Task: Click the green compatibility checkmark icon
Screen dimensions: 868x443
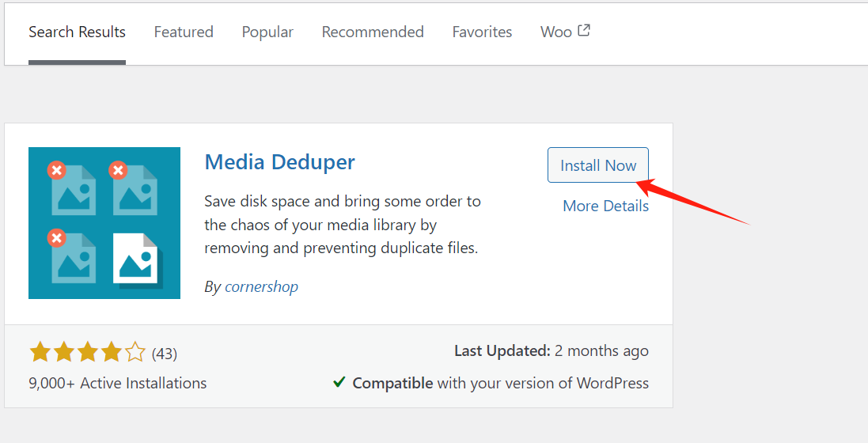Action: click(339, 383)
